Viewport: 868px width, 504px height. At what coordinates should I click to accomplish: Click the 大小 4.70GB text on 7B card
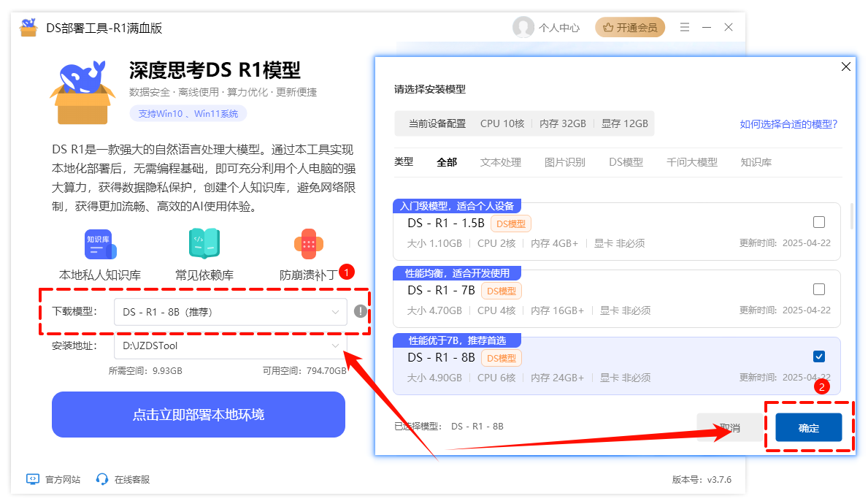click(434, 310)
